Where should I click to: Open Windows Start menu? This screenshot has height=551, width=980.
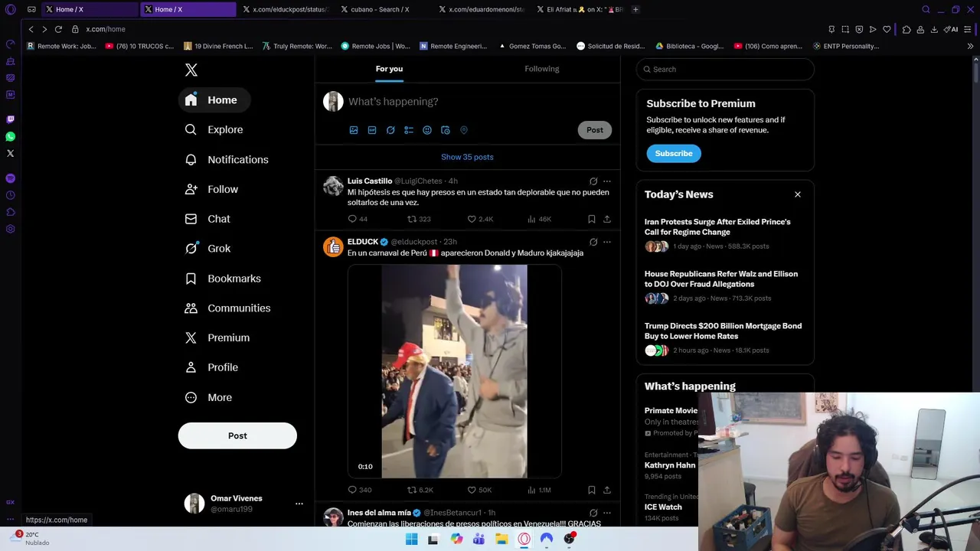(x=411, y=539)
